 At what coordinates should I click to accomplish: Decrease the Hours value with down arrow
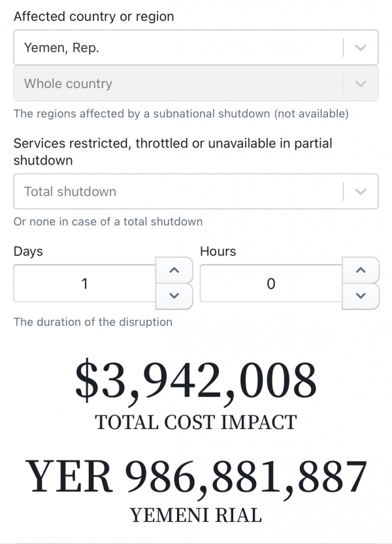point(361,295)
